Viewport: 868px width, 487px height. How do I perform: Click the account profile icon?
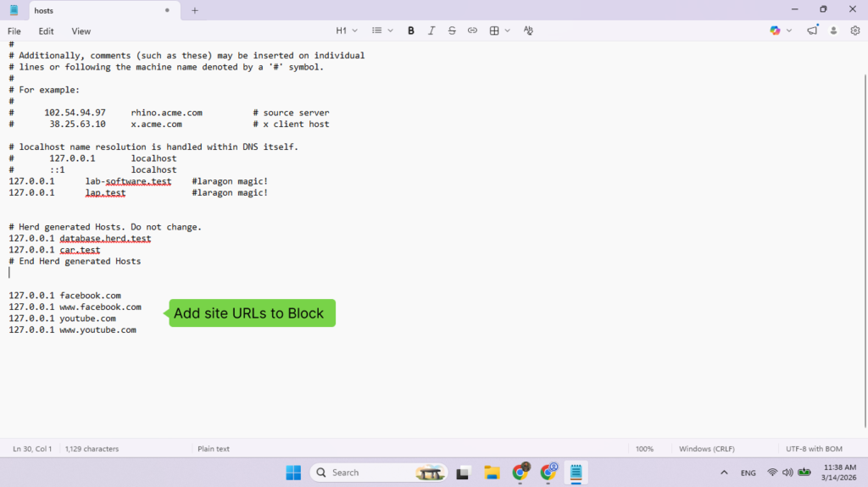coord(833,30)
